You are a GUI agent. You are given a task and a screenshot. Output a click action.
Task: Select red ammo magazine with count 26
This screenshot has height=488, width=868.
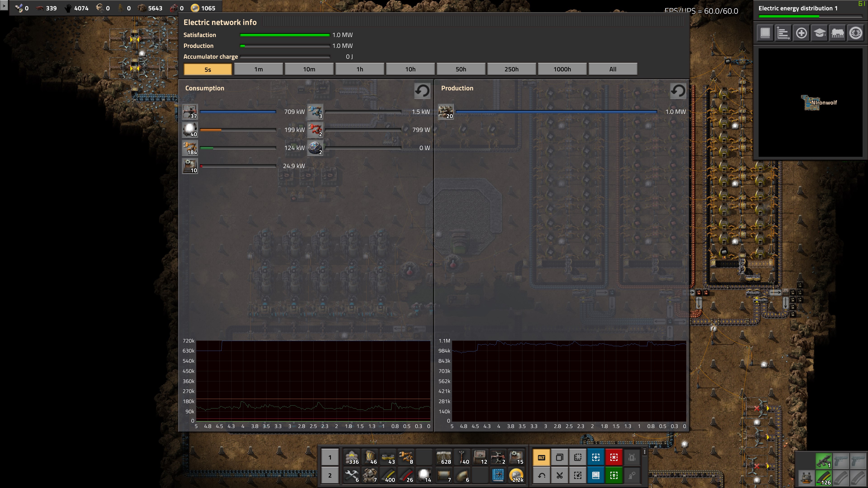pyautogui.click(x=406, y=476)
